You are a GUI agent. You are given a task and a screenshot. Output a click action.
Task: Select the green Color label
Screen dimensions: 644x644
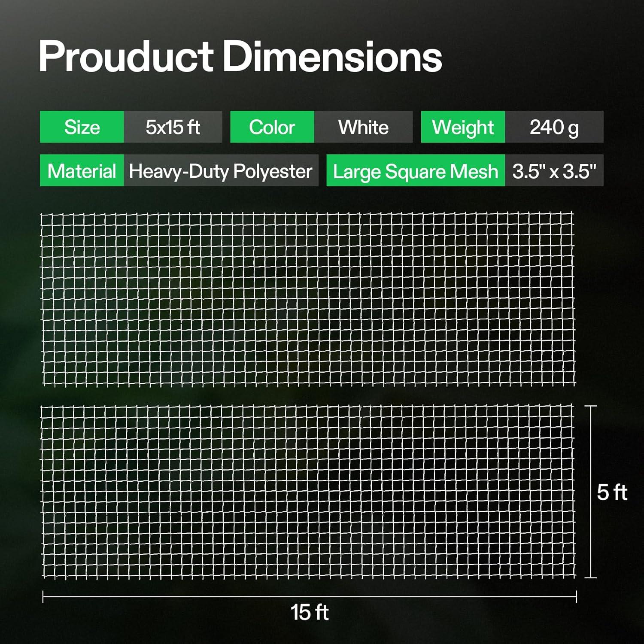point(272,127)
